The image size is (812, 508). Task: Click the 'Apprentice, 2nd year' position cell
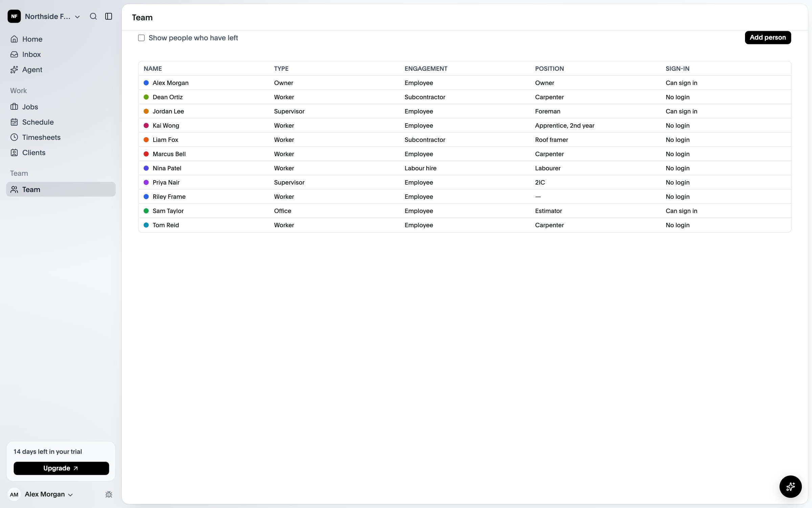[564, 126]
